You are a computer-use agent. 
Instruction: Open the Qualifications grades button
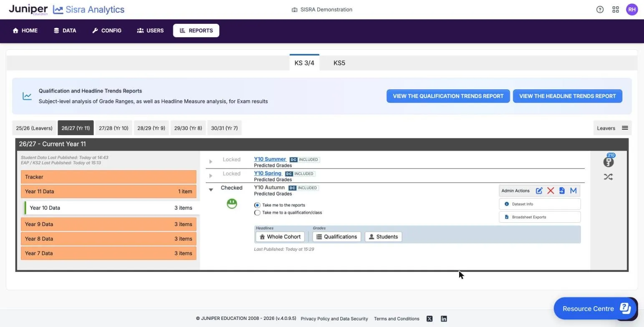click(336, 237)
